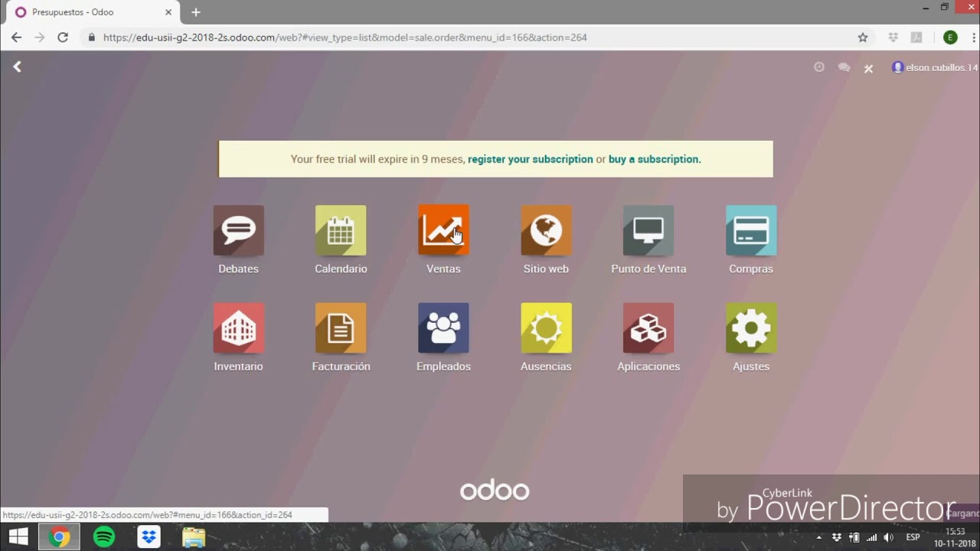
Task: Click the address bar URL field
Action: [x=476, y=37]
